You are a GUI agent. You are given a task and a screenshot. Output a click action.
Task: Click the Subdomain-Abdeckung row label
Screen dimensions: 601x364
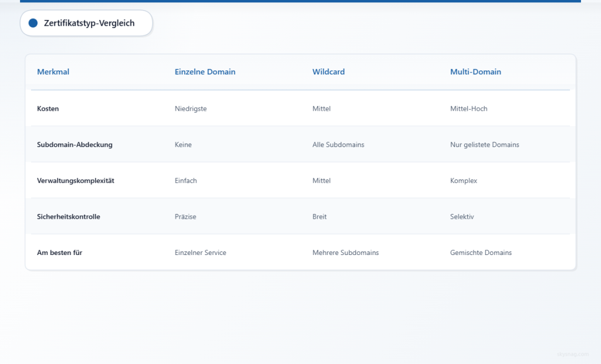tap(75, 145)
